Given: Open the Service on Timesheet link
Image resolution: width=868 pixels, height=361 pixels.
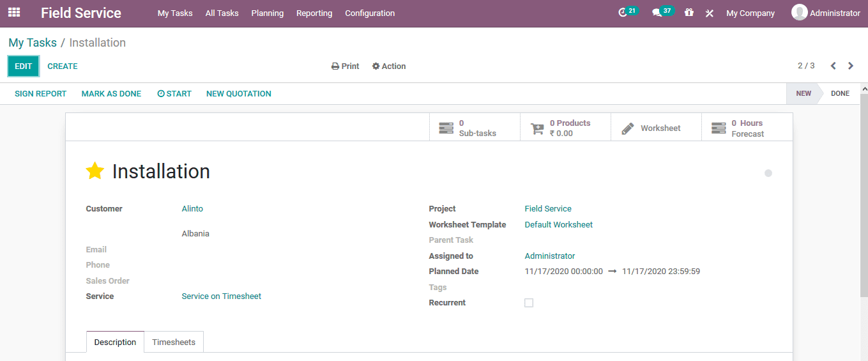Looking at the screenshot, I should (222, 296).
